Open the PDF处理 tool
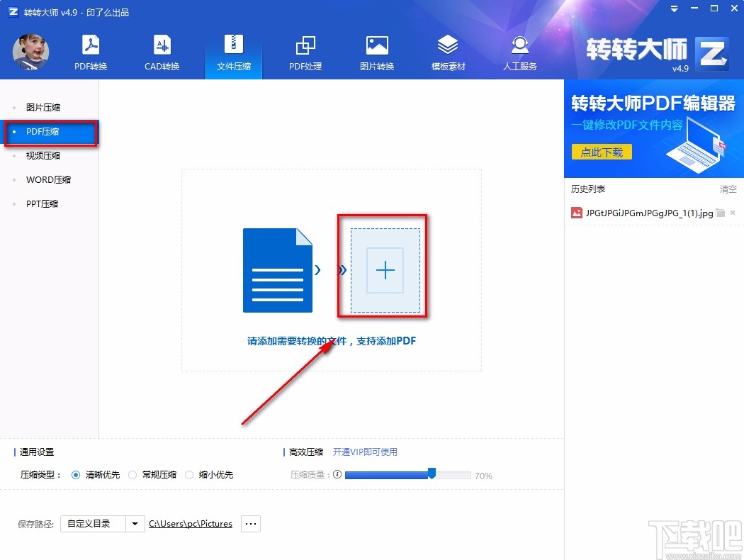The image size is (744, 560). (305, 52)
